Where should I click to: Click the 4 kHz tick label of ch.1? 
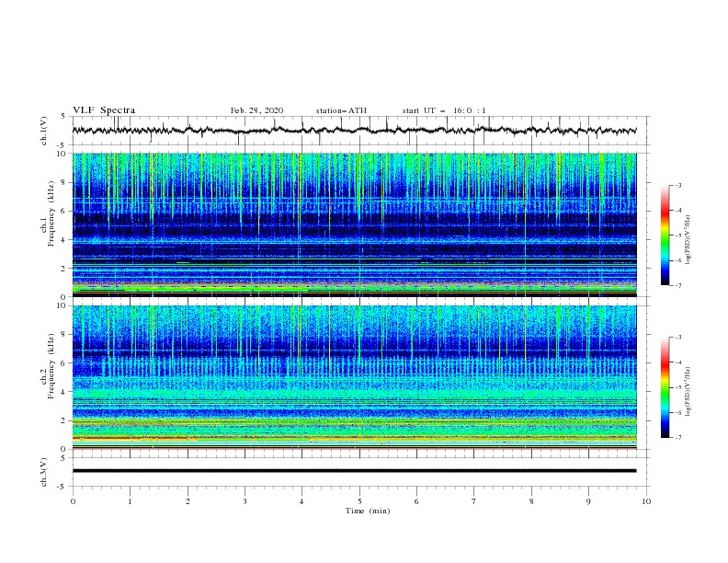[65, 240]
